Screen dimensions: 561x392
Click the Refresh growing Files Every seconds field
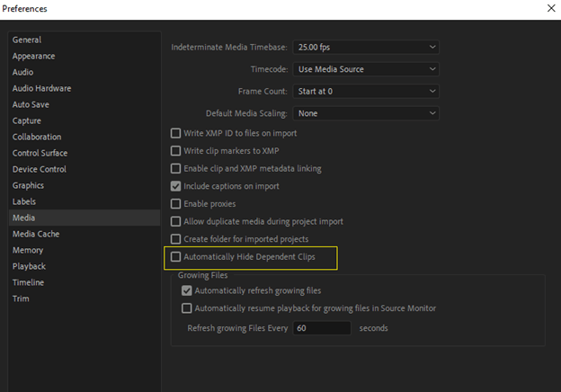pos(322,328)
